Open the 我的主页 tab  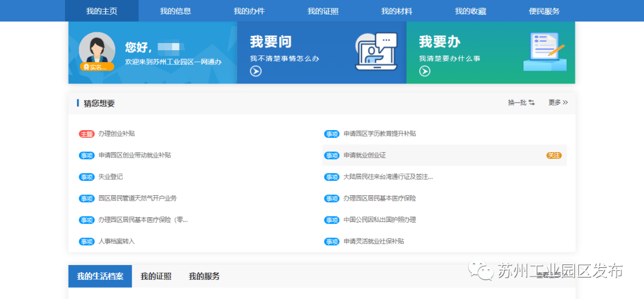pos(101,11)
